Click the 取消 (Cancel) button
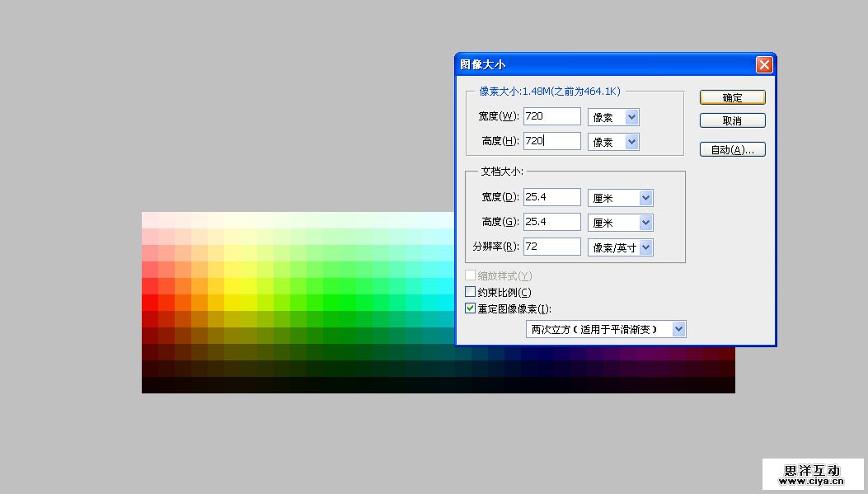 [731, 120]
